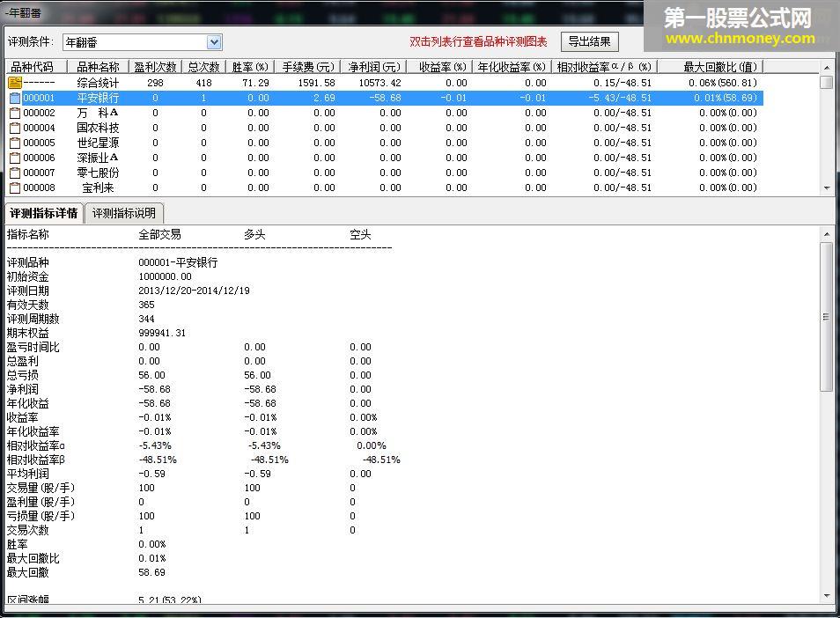Viewport: 840px width, 618px height.
Task: Sort by 品种名称 column header
Action: pos(98,67)
